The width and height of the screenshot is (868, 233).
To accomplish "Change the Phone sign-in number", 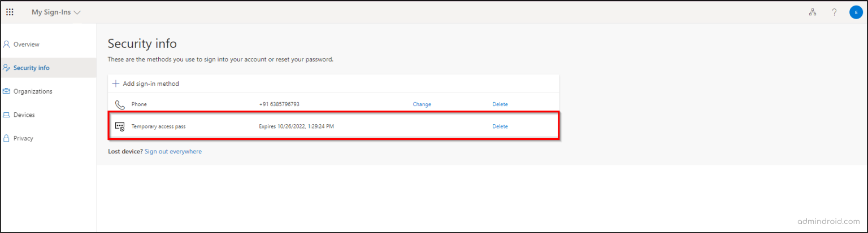I will pyautogui.click(x=422, y=104).
